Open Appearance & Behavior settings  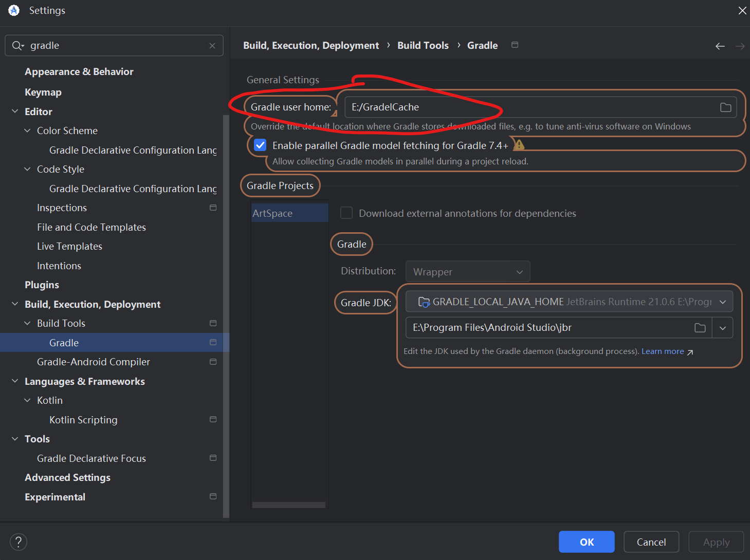(79, 72)
